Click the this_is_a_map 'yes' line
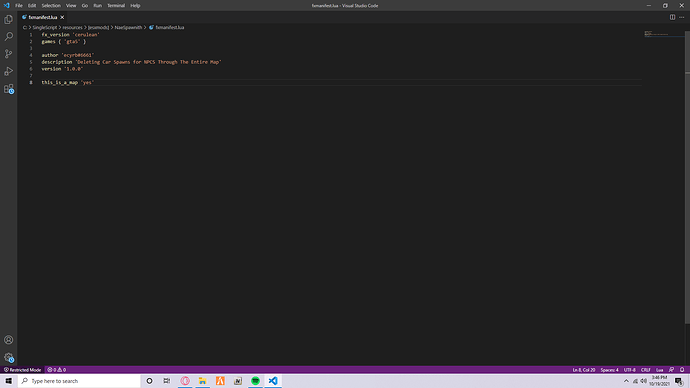 68,82
